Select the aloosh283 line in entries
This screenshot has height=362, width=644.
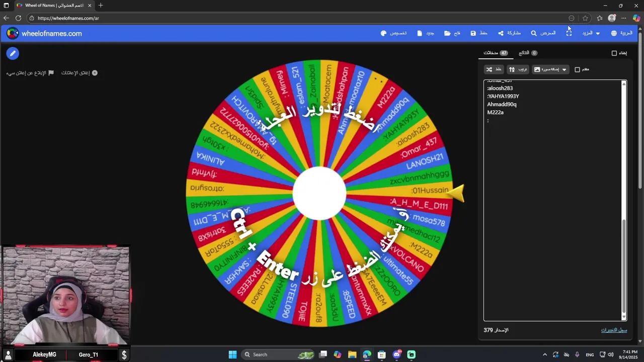click(x=500, y=88)
